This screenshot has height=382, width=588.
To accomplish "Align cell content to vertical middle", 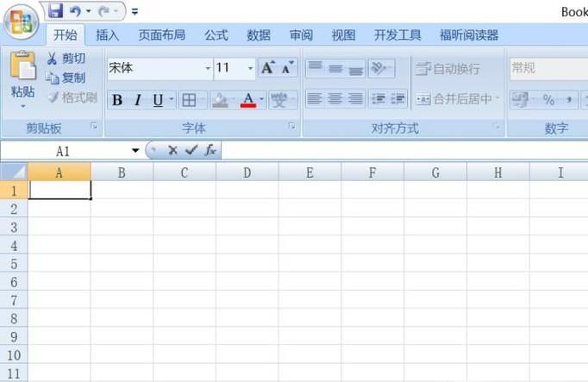I will (x=335, y=68).
